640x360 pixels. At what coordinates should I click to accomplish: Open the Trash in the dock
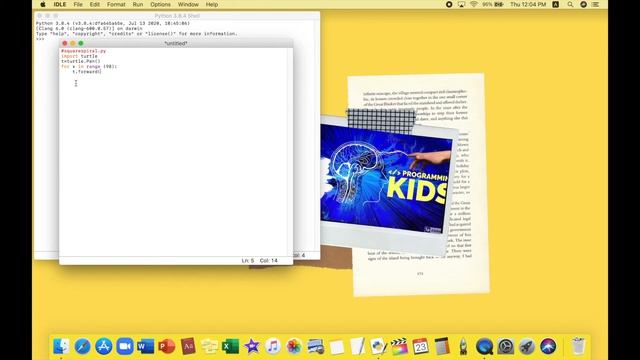pyautogui.click(x=578, y=347)
